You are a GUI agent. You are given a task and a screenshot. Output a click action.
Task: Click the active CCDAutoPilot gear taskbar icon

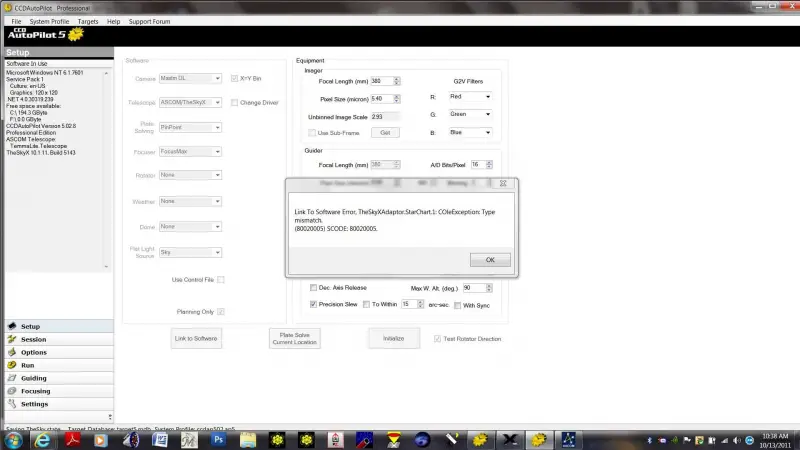(x=539, y=440)
